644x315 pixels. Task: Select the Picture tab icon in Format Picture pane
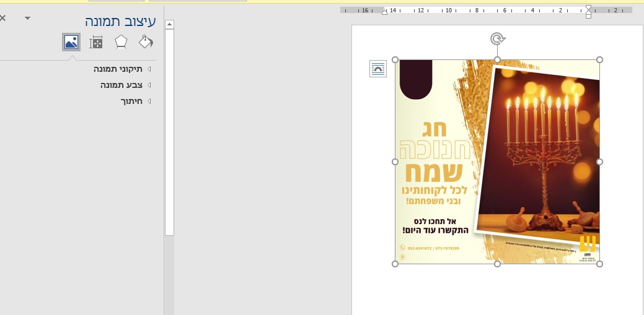click(x=71, y=42)
